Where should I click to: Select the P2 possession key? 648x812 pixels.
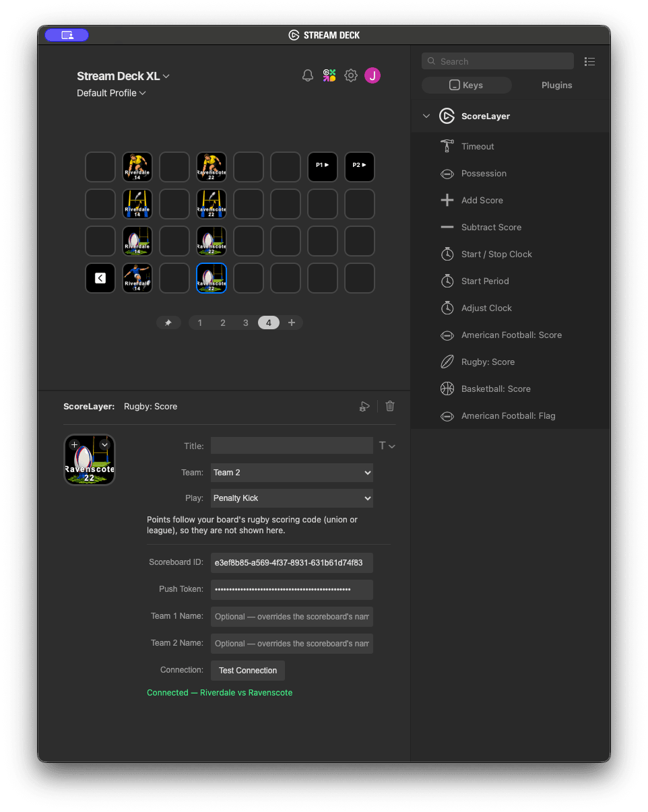tap(360, 167)
